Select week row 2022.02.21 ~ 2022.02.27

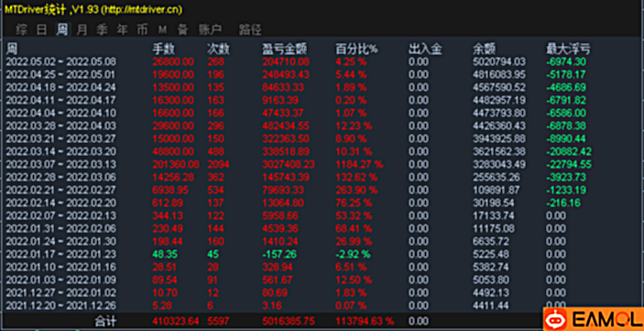pyautogui.click(x=322, y=191)
